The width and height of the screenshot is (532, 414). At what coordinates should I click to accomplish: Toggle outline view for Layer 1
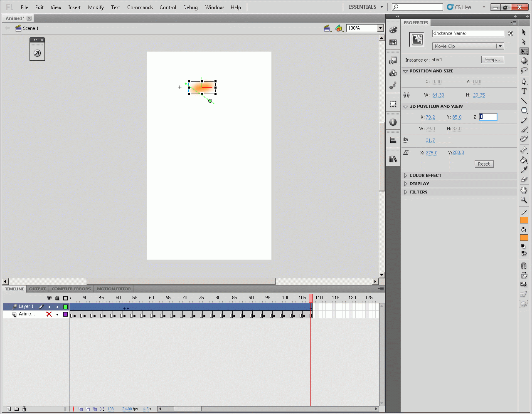tap(65, 307)
